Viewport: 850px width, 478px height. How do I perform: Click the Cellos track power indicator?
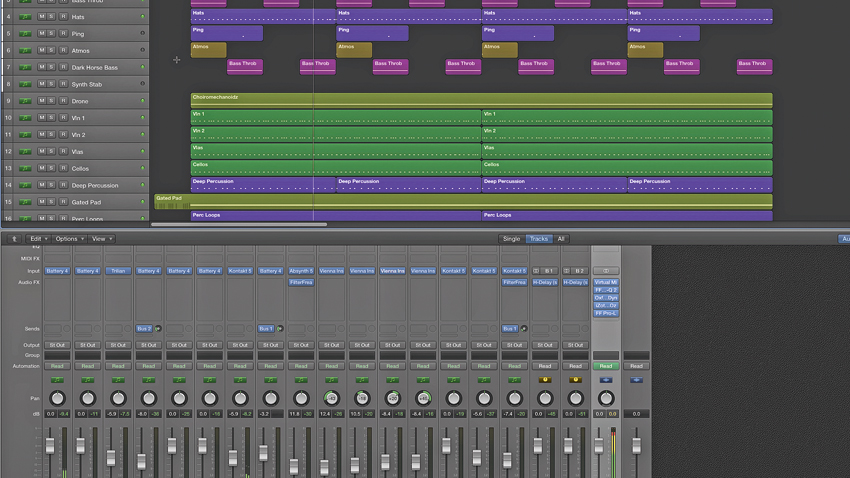point(143,168)
